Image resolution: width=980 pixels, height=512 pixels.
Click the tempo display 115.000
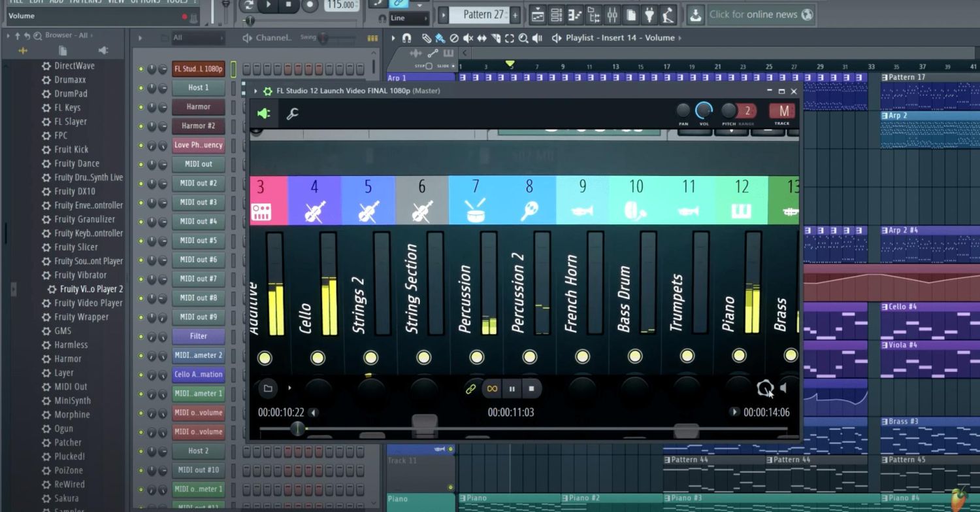[342, 5]
